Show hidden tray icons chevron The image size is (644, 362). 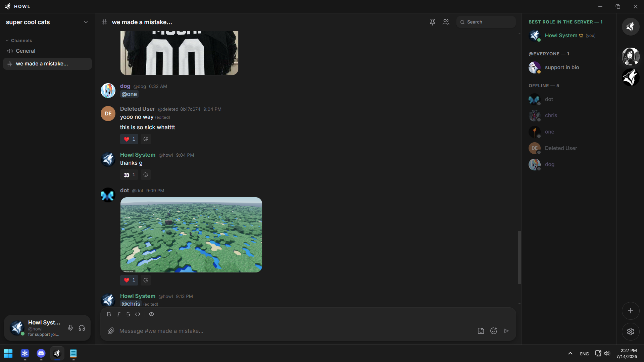(570, 353)
